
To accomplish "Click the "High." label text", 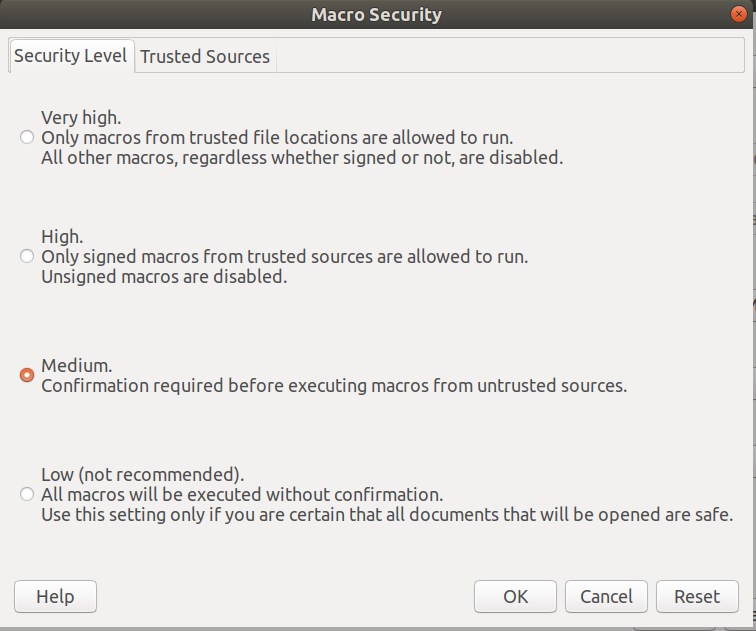I will point(62,237).
